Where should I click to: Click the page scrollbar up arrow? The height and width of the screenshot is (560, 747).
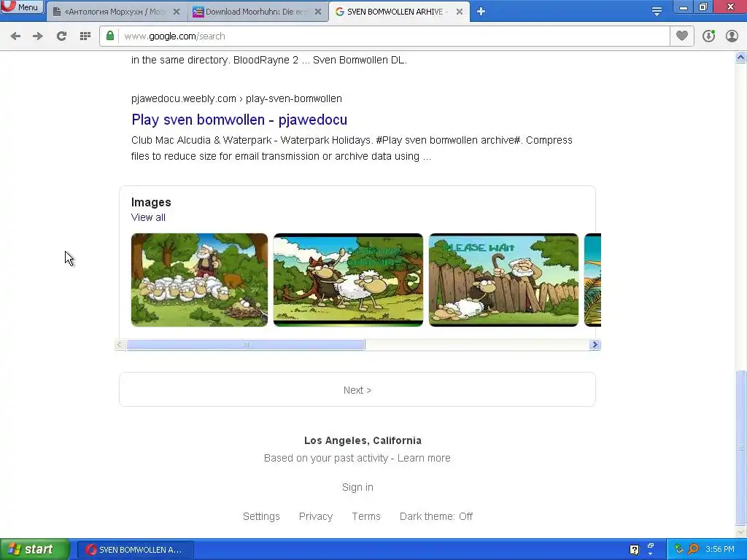coord(741,58)
